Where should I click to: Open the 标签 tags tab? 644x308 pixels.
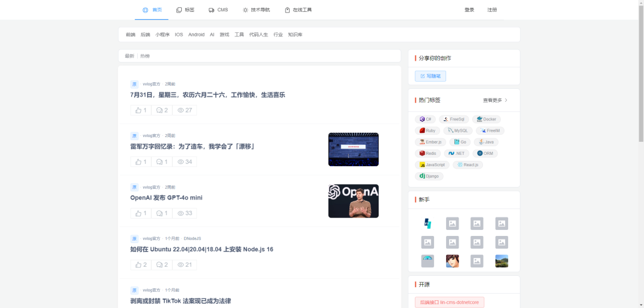click(x=185, y=10)
